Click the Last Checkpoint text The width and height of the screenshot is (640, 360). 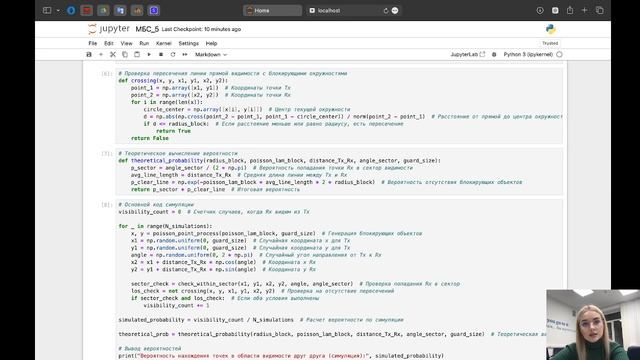(x=201, y=29)
